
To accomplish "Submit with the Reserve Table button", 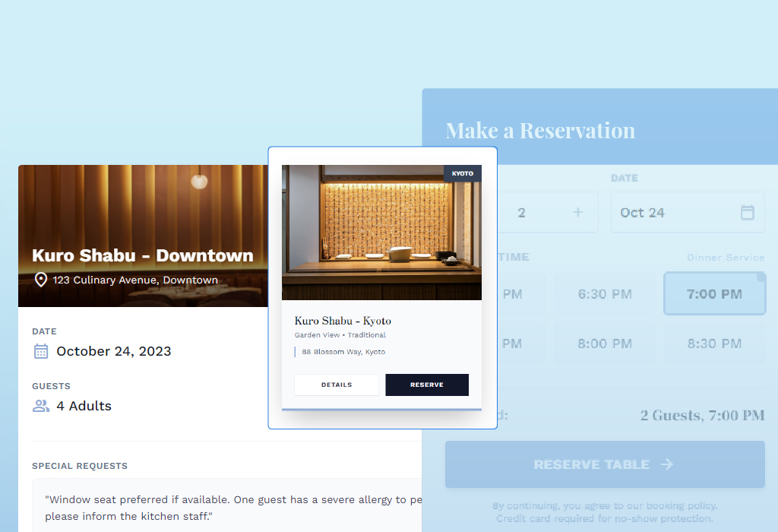I will (605, 464).
